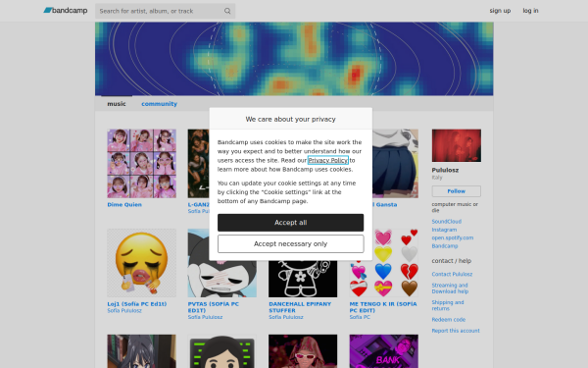Open the red hooded sunglasses album cover
The height and width of the screenshot is (368, 588).
point(303,351)
